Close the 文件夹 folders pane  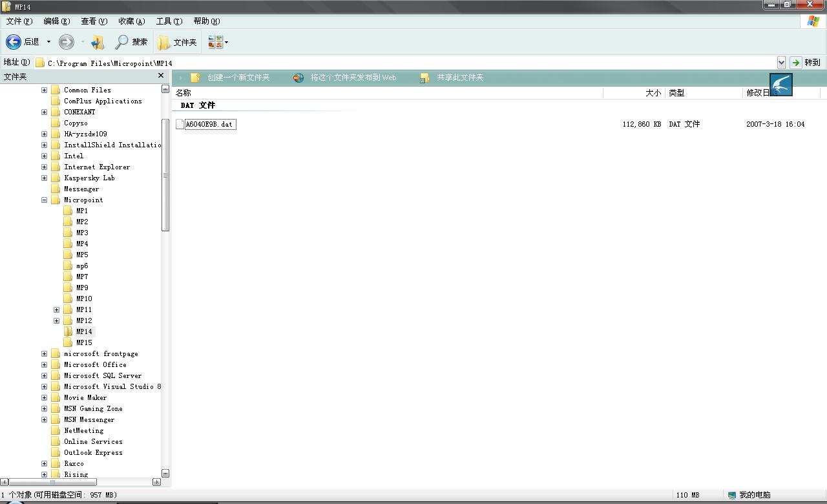tap(161, 76)
